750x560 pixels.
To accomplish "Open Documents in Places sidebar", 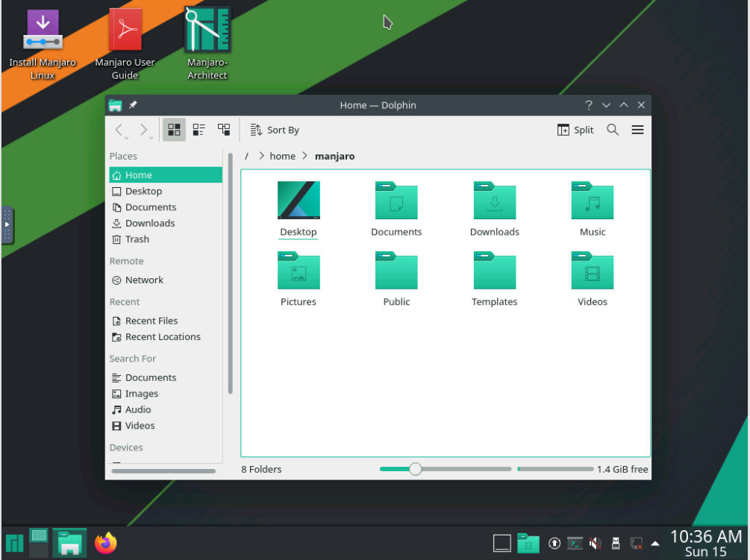I will (166, 207).
